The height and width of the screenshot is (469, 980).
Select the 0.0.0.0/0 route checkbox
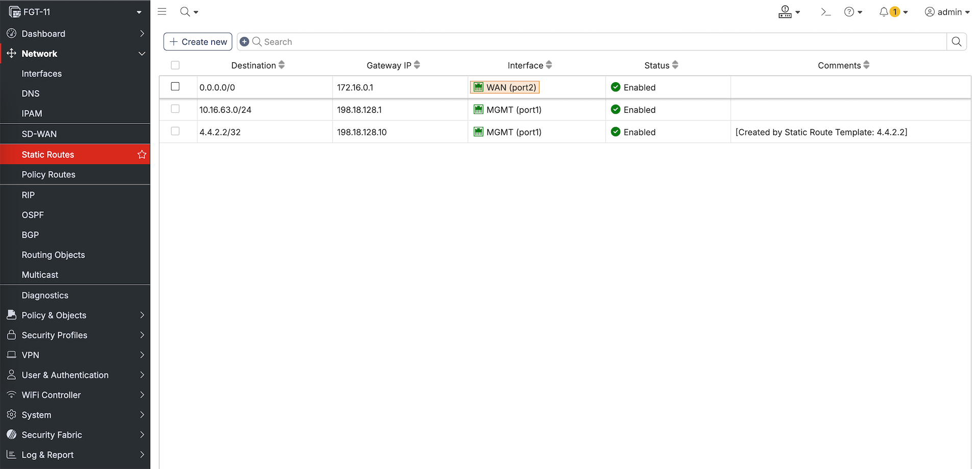pos(175,87)
